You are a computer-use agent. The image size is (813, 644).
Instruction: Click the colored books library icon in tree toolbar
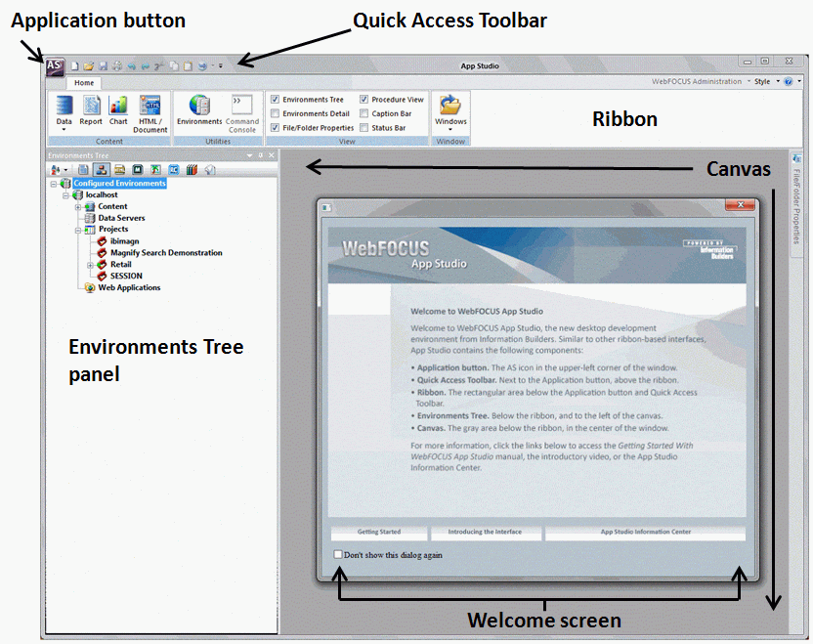coord(192,170)
